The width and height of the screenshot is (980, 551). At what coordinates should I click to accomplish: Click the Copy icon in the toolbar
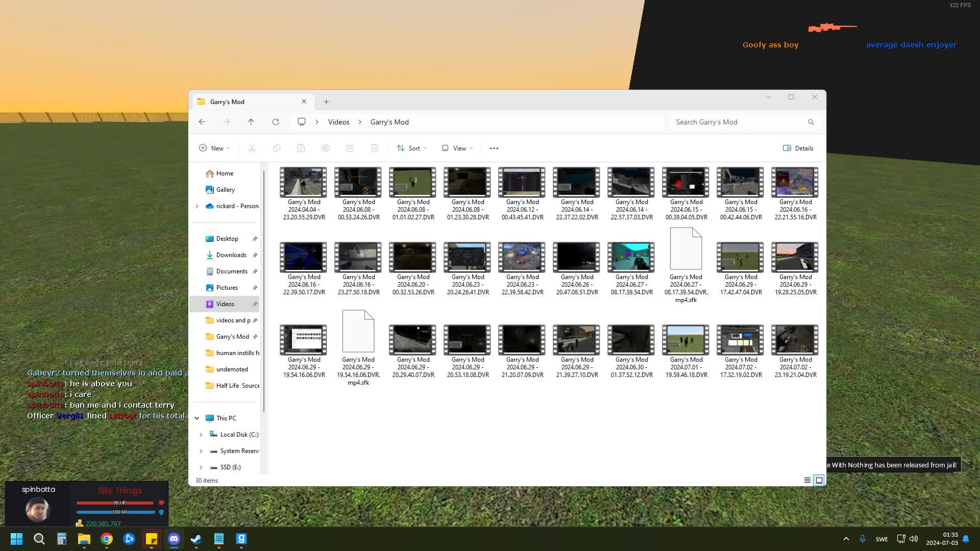(x=277, y=148)
